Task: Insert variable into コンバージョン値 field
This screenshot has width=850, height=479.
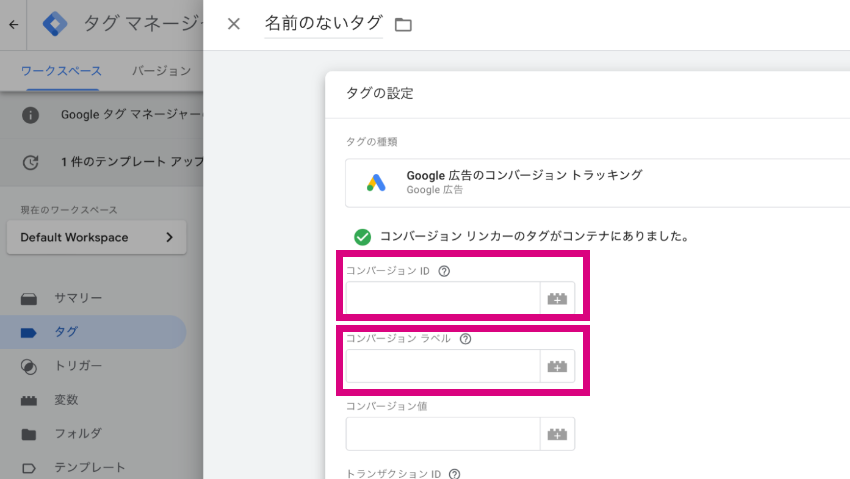Action: pos(557,434)
